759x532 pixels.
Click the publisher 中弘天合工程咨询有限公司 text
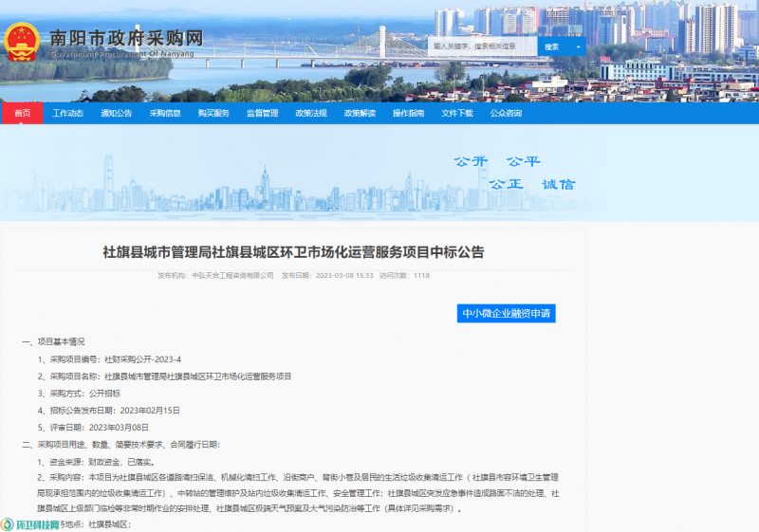[232, 276]
